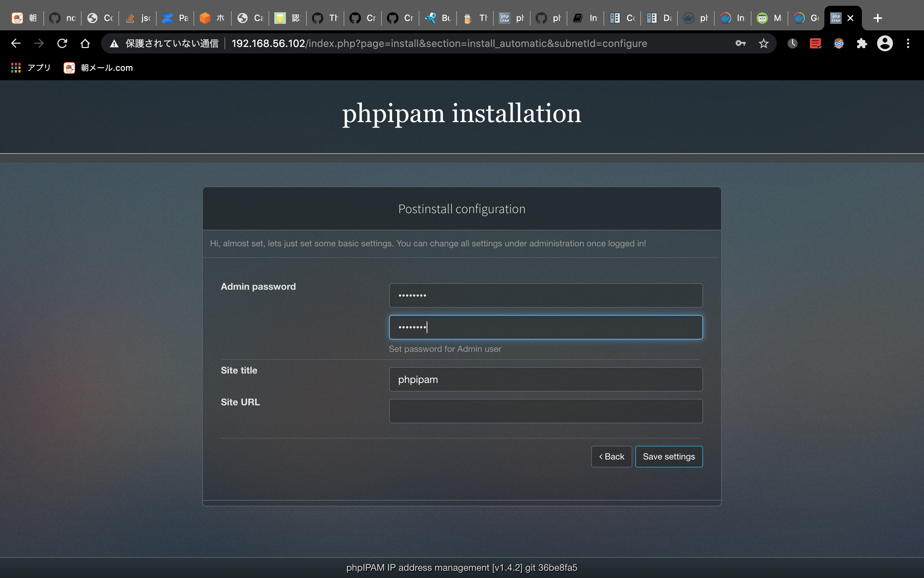Focus the first Admin password field
Screen dimensions: 924x578
pos(546,295)
